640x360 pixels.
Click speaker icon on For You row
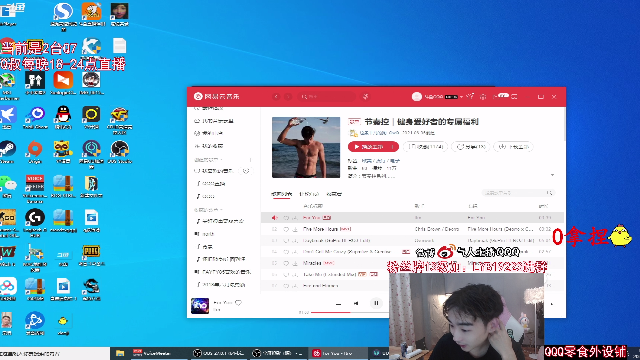[x=274, y=218]
